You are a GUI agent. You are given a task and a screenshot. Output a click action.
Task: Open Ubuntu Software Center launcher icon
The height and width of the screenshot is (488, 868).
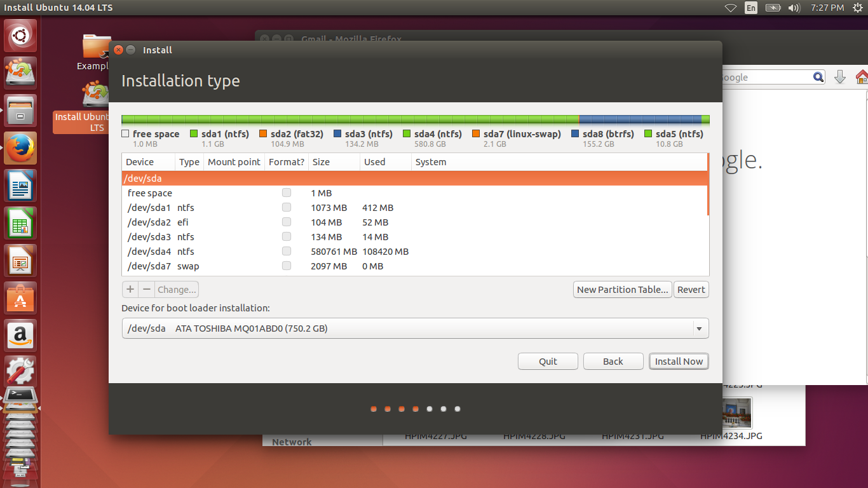coord(21,298)
